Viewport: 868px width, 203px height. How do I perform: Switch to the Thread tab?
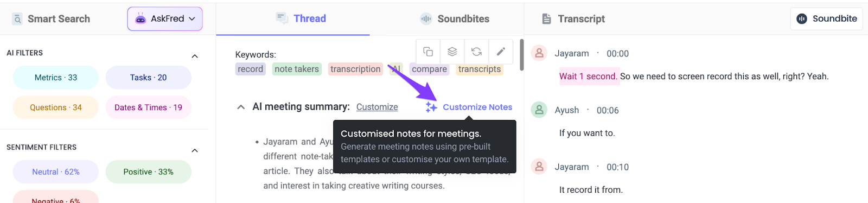tap(301, 18)
